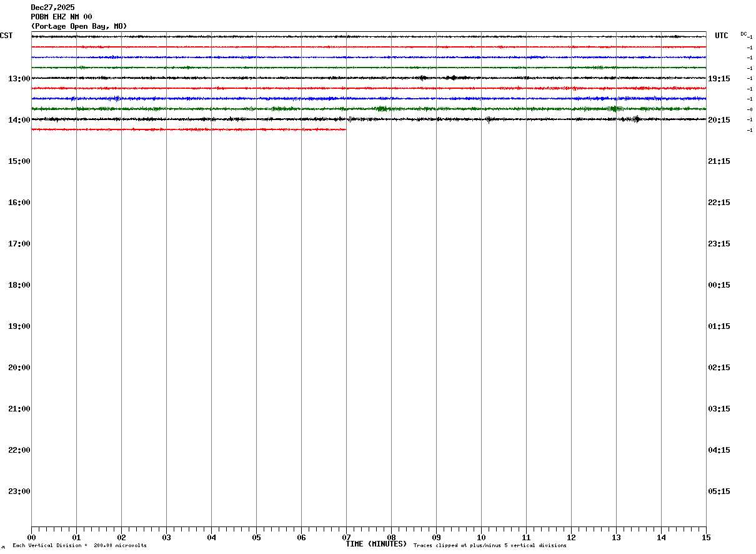Viewport: 756px width, 554px height.
Task: Select the 17:00 CST hour label
Action: pos(19,243)
